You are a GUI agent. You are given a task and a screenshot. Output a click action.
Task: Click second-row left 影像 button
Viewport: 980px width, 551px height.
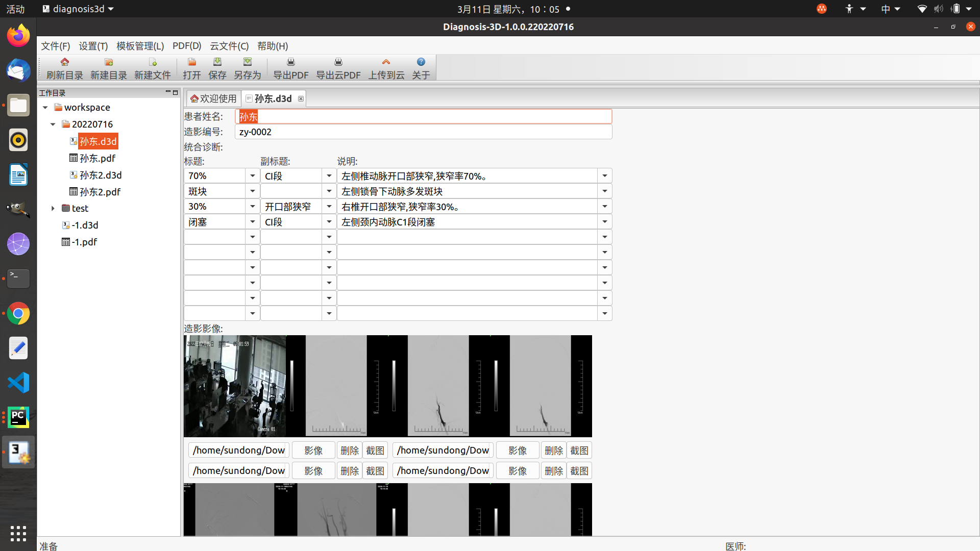(313, 471)
